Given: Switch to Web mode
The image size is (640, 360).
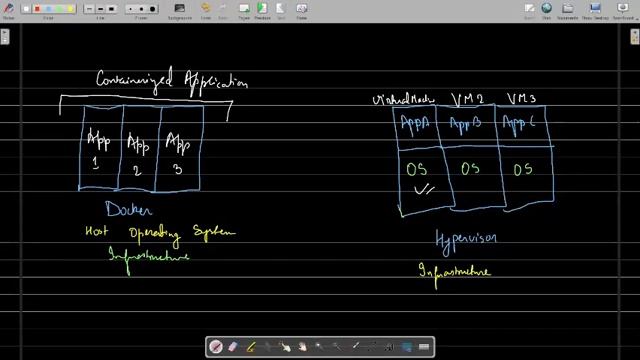Looking at the screenshot, I should click(x=547, y=11).
